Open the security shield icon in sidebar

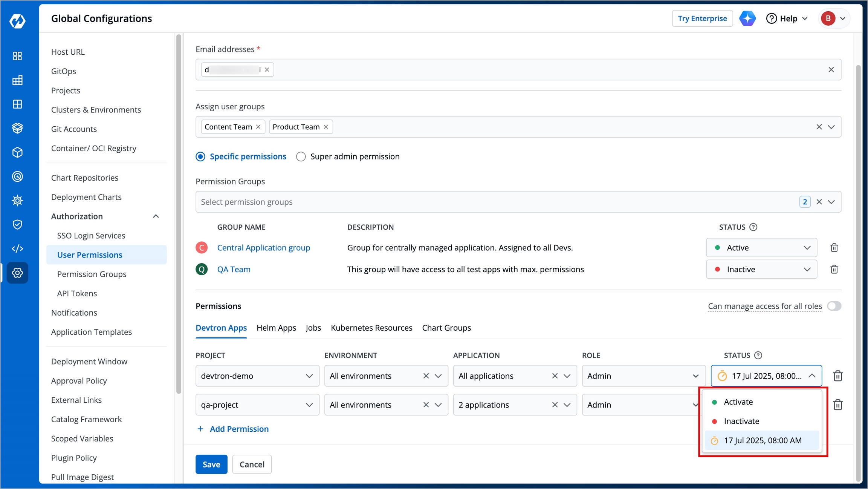pyautogui.click(x=17, y=224)
